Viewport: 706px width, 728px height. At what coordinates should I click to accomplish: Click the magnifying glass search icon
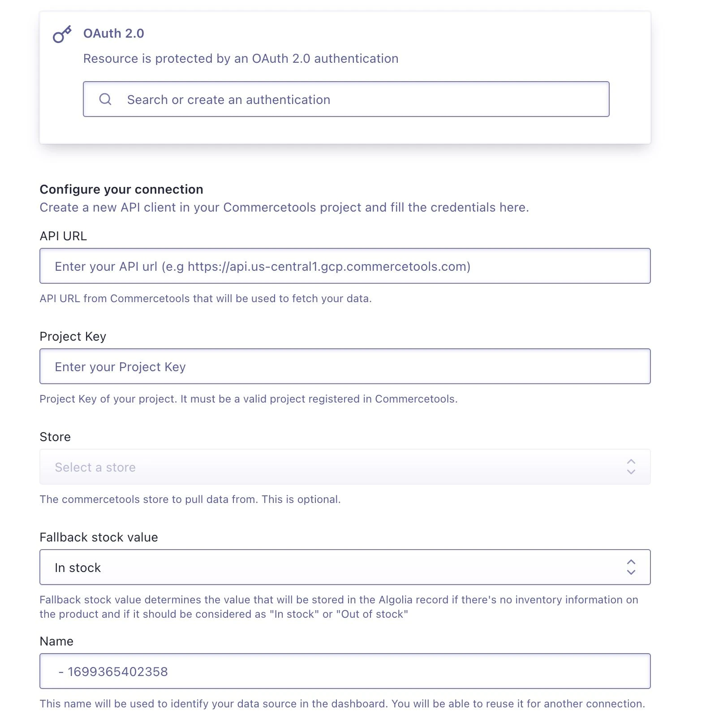coord(106,99)
